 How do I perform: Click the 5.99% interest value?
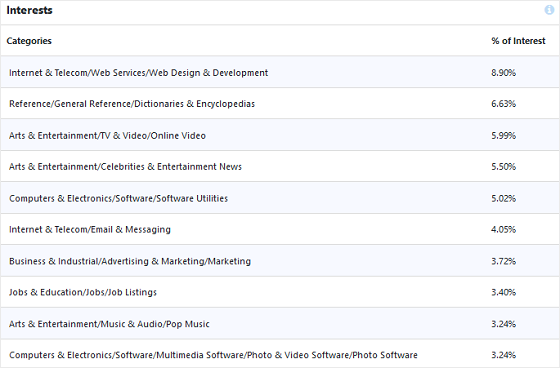click(504, 136)
